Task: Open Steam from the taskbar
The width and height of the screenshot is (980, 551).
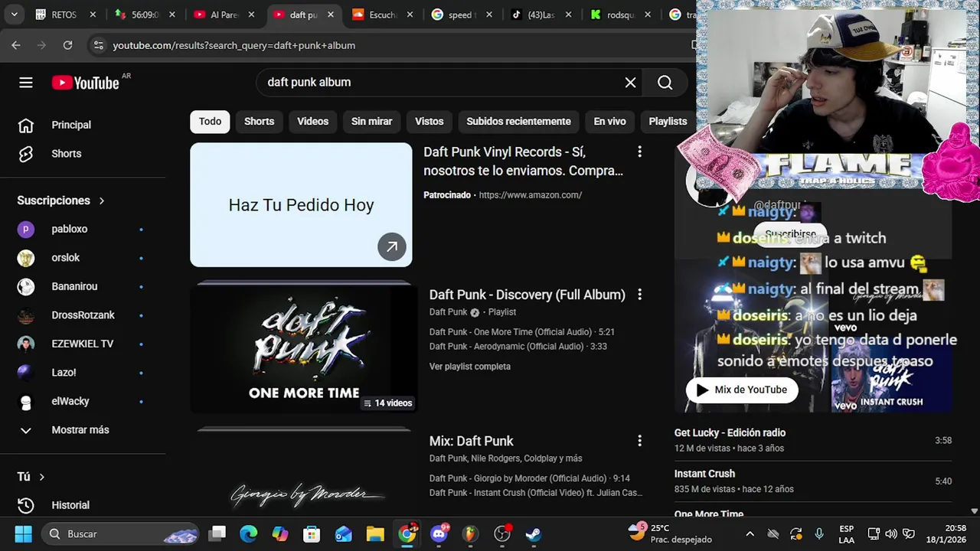Action: (533, 533)
